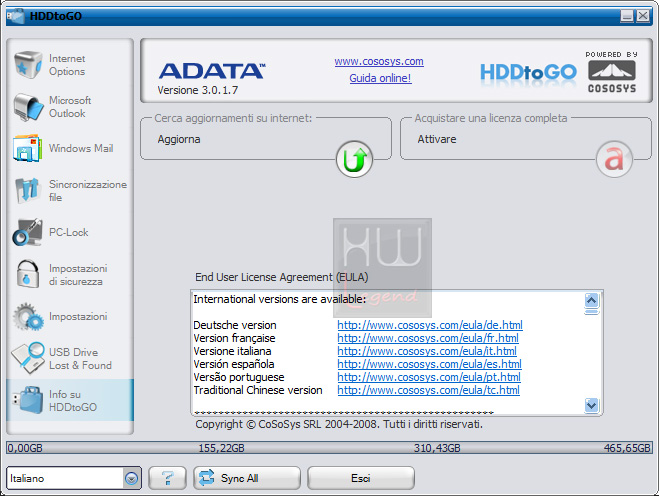Click the HDDtoGO logo in header
The width and height of the screenshot is (659, 496).
(x=528, y=72)
